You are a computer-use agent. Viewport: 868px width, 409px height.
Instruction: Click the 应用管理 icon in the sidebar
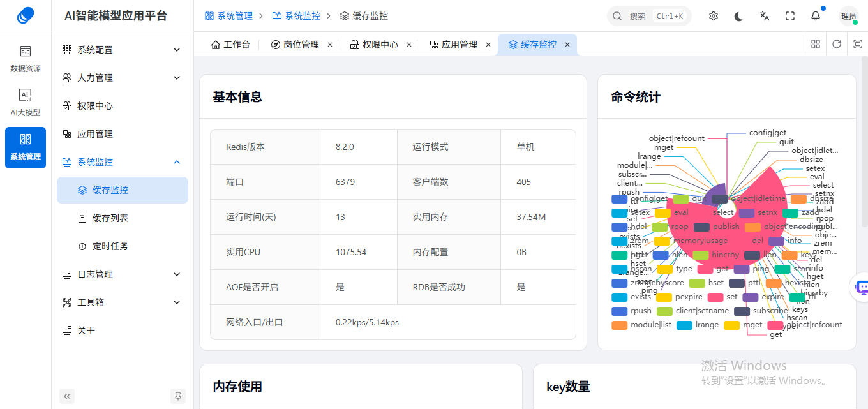point(66,134)
